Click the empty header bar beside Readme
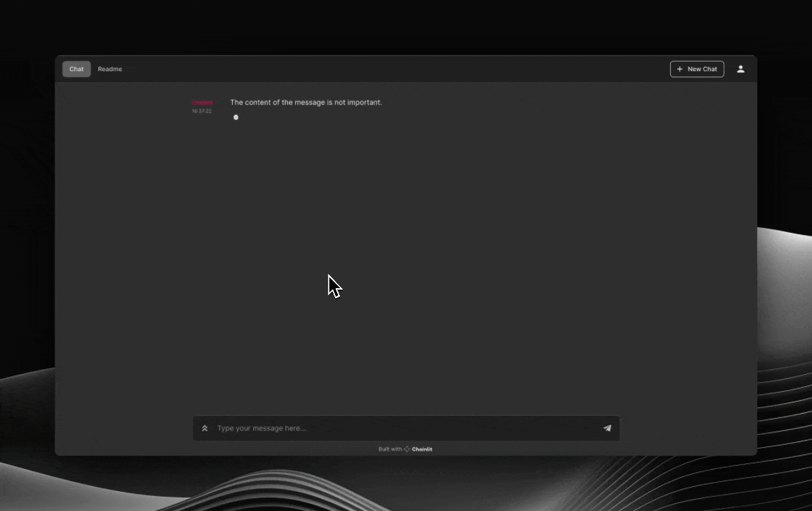Screen dimensions: 812x511 (x=393, y=69)
